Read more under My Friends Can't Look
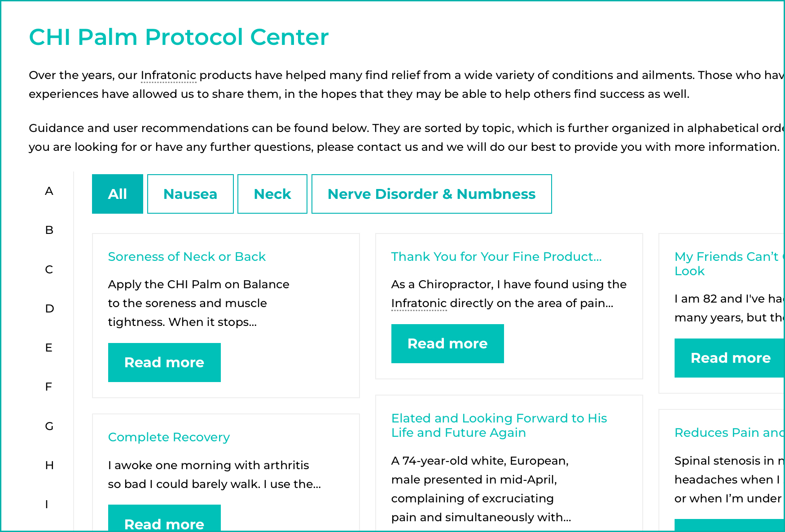Image resolution: width=785 pixels, height=532 pixels. click(731, 358)
